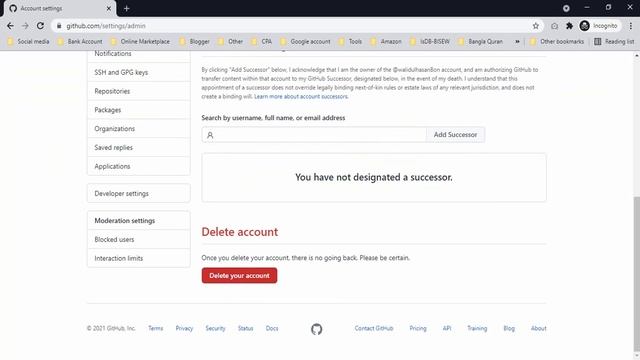Viewport: 640px width, 360px height.
Task: Open the About footer link
Action: coord(538,328)
